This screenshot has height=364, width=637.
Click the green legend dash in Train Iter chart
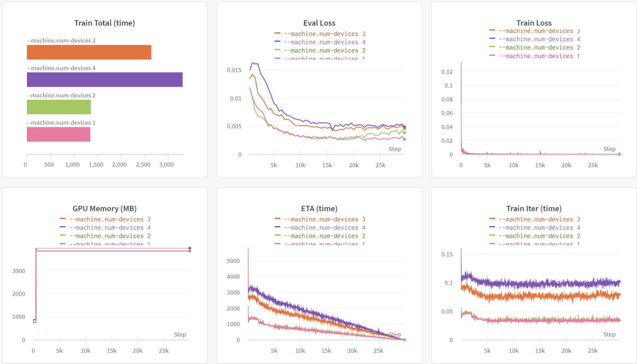[x=492, y=236]
